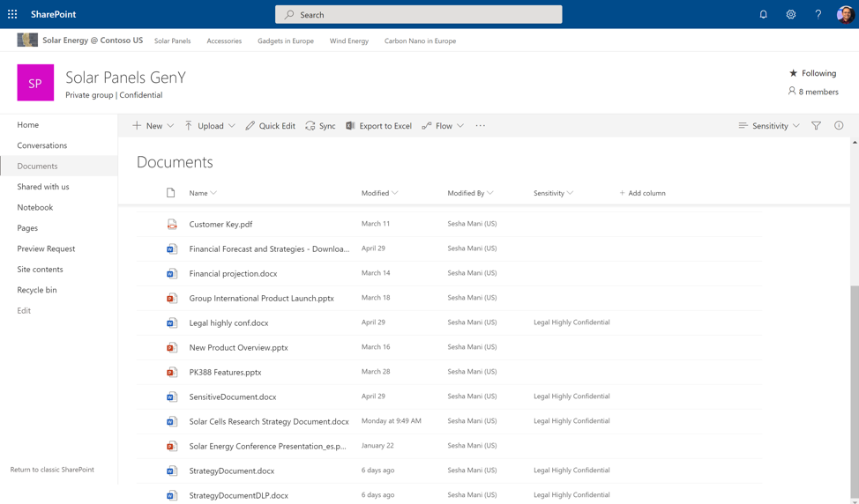
Task: Click in the Search box
Action: [x=419, y=15]
